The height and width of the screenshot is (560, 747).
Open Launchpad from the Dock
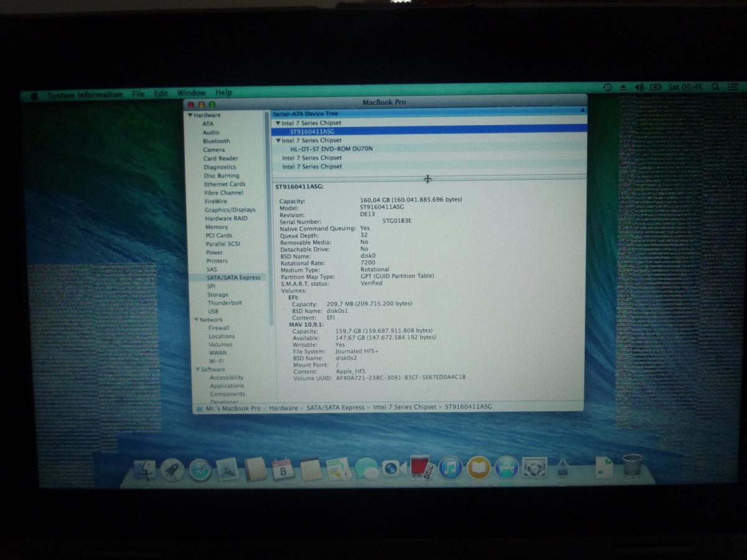tap(172, 470)
